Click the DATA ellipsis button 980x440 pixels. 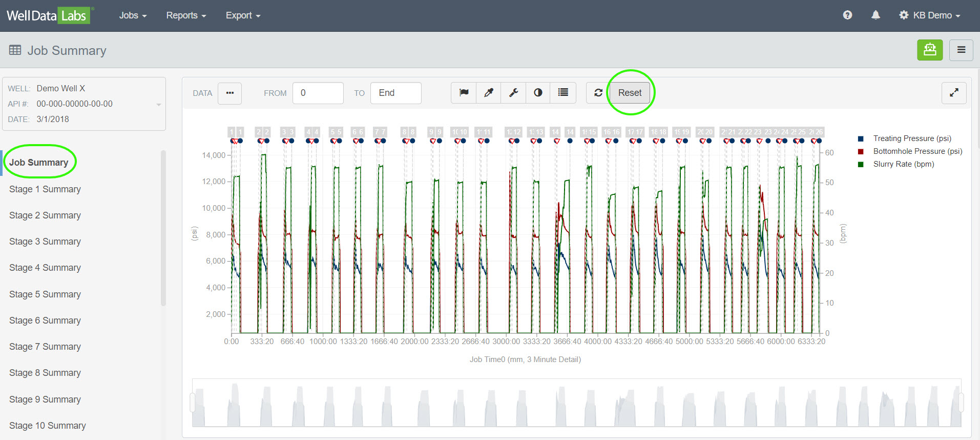[230, 93]
